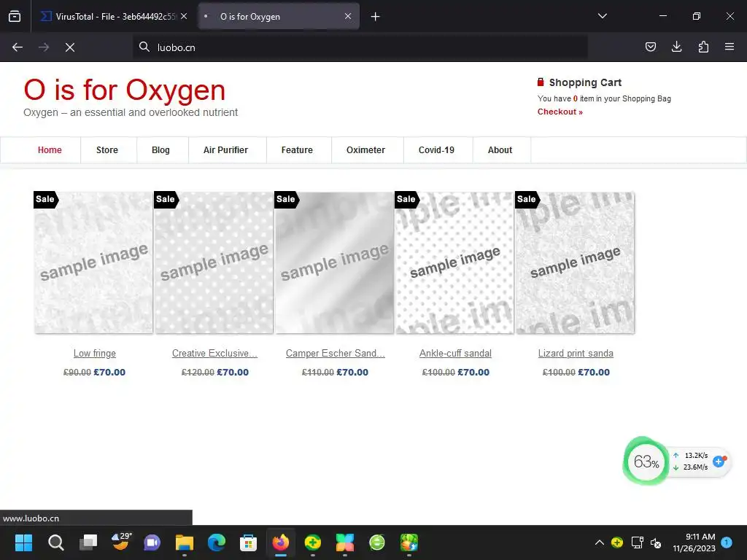Open the Ankle-cuff sandal link
747x560 pixels.
pos(455,354)
